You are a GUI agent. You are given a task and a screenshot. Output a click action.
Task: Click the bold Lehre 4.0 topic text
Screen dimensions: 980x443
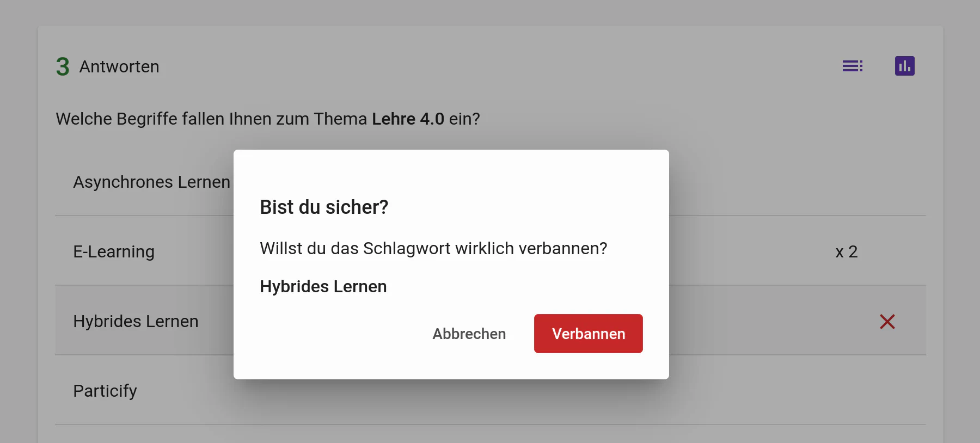(x=408, y=119)
